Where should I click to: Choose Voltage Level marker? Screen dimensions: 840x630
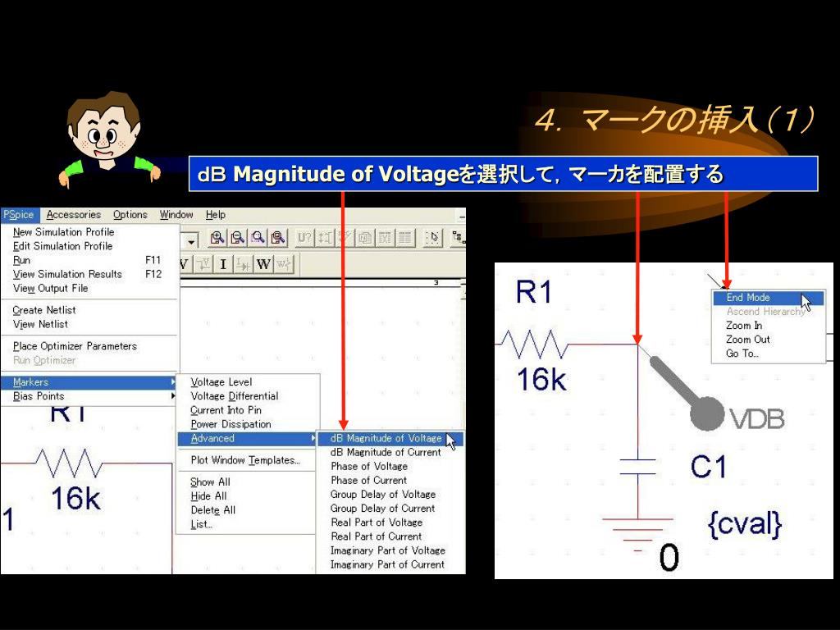tap(248, 382)
